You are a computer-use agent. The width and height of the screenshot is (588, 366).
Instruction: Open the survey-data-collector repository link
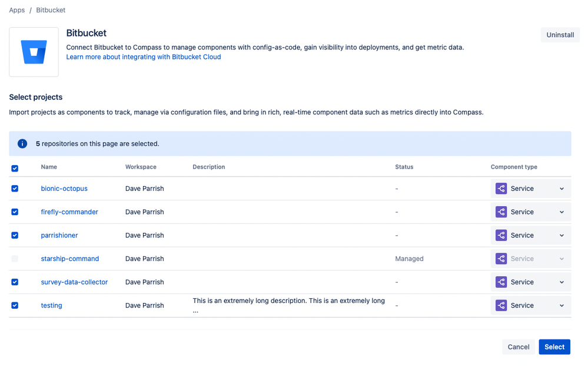(74, 282)
